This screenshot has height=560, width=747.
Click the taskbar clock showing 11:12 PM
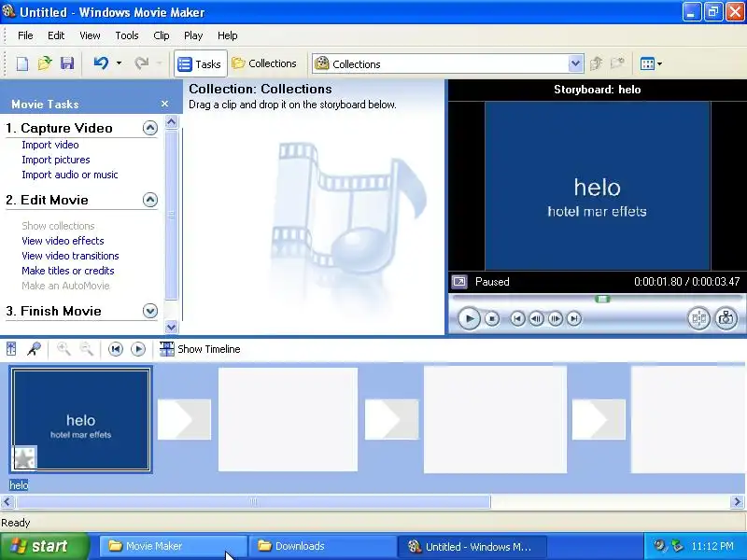click(712, 546)
